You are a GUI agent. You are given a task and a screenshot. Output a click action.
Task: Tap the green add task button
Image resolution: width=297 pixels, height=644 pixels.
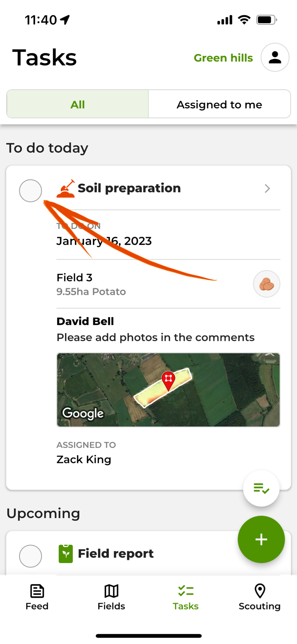tap(261, 539)
